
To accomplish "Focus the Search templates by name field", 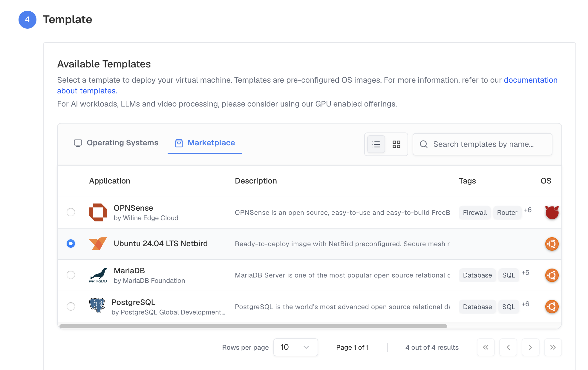I will pyautogui.click(x=482, y=144).
